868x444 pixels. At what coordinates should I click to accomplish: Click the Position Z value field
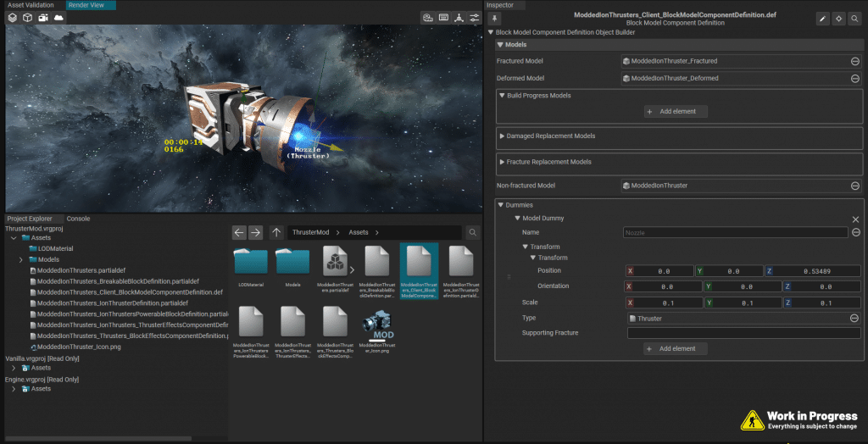point(819,271)
